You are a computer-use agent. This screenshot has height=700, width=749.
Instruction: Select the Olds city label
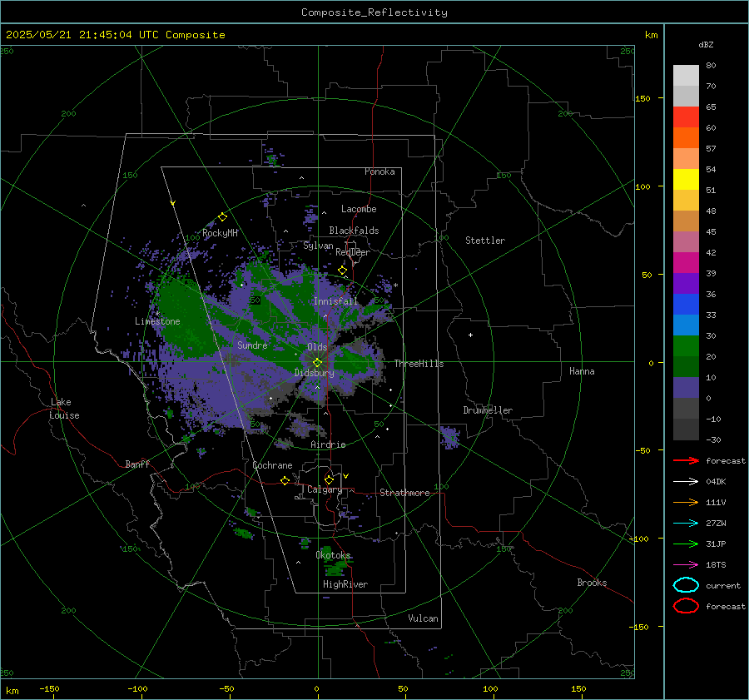tap(317, 347)
